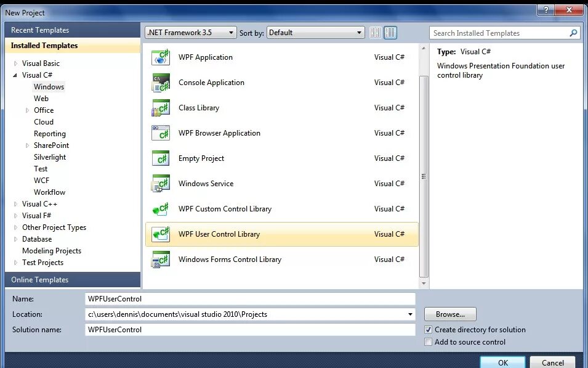The height and width of the screenshot is (368, 588).
Task: Expand the Database tree node
Action: click(16, 239)
